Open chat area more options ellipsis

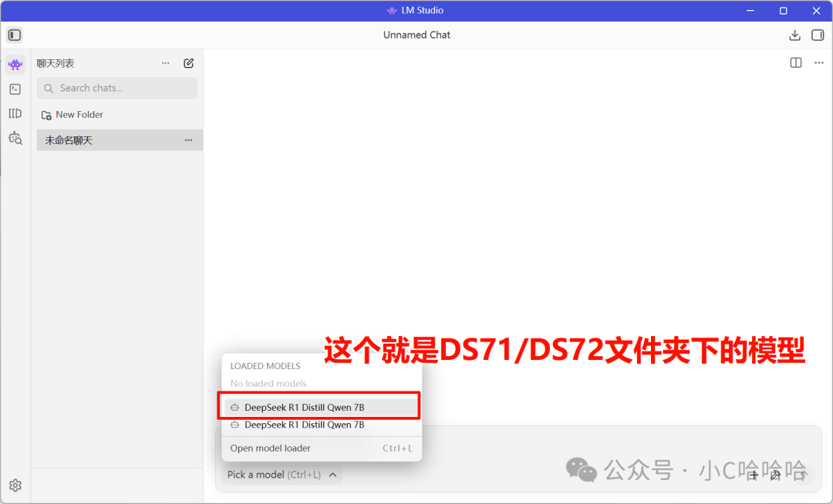[x=818, y=62]
